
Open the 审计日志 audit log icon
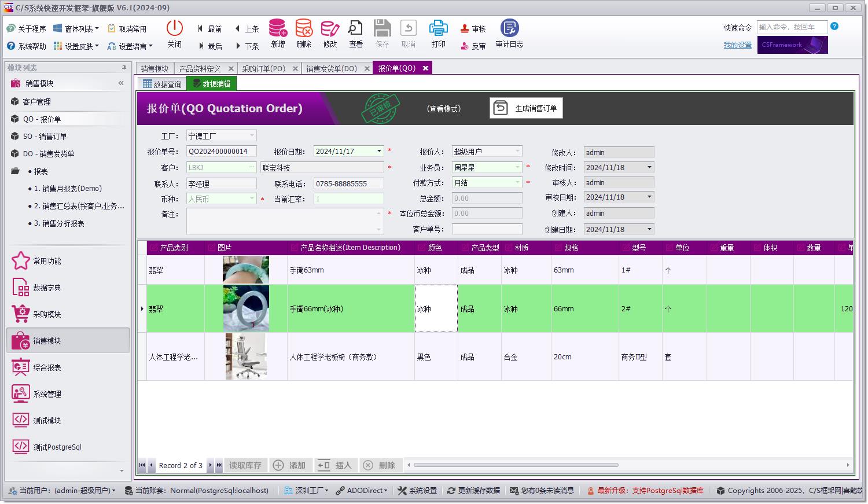[509, 33]
